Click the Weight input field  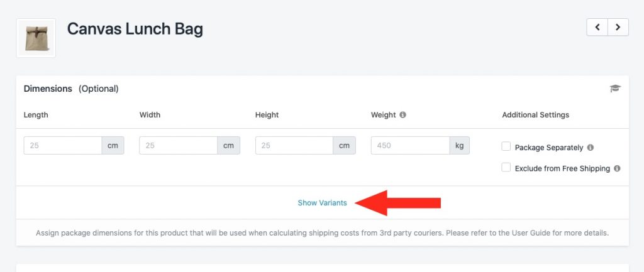pos(410,145)
